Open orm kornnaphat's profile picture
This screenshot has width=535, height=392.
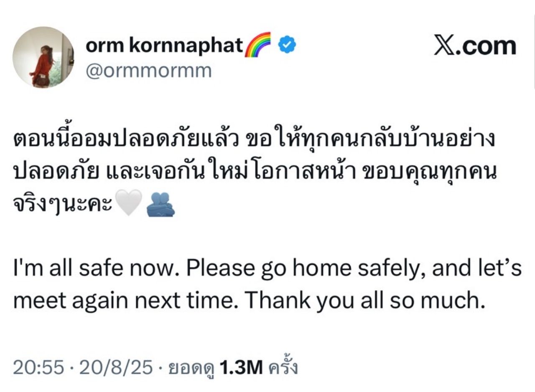[x=43, y=57]
